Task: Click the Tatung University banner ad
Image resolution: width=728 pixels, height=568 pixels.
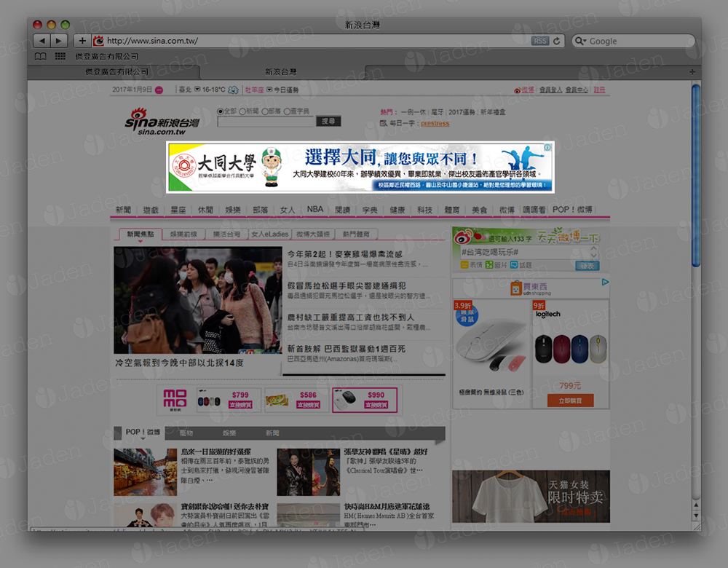Action: tap(360, 167)
